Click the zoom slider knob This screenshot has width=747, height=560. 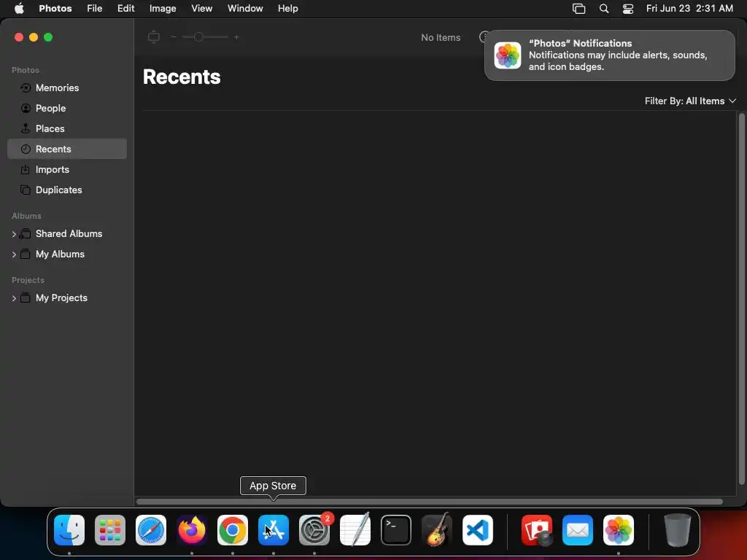pyautogui.click(x=198, y=37)
